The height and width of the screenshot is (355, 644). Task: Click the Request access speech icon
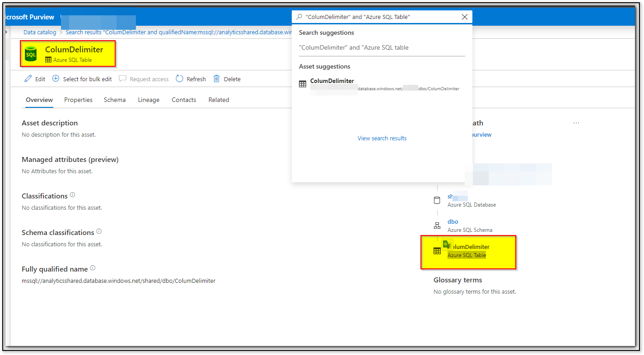pyautogui.click(x=123, y=78)
